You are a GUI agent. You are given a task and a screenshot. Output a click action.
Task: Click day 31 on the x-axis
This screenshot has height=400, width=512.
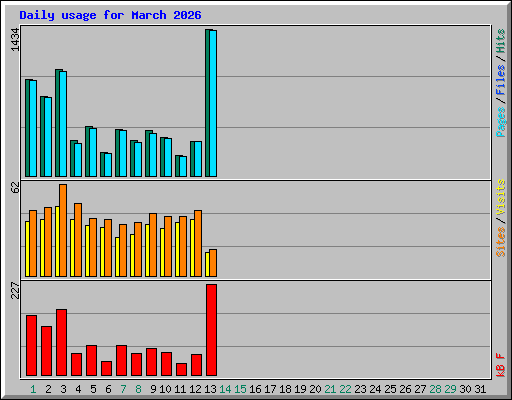480,389
